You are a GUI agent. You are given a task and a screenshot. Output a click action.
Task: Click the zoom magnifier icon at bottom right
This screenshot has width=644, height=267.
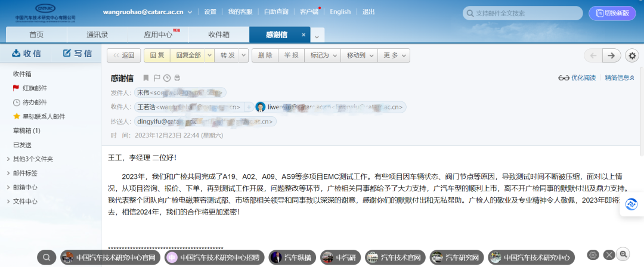click(x=624, y=254)
